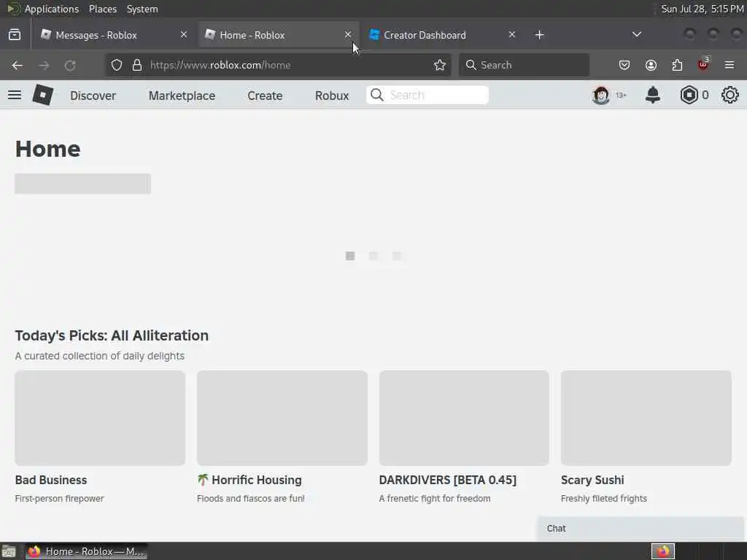Switch to the Messages - Roblox tab
747x560 pixels.
[114, 35]
